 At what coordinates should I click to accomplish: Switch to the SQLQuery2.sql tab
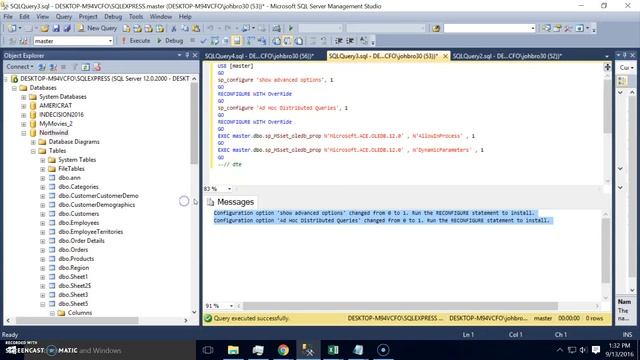[x=507, y=56]
